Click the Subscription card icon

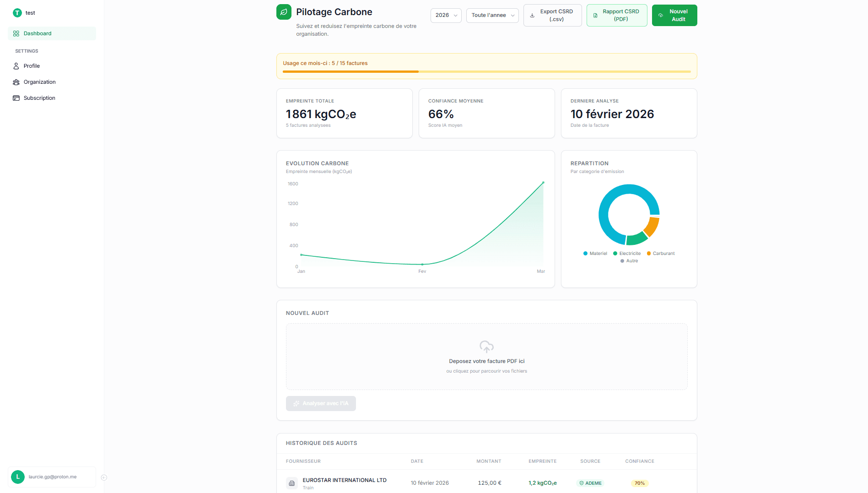[16, 98]
